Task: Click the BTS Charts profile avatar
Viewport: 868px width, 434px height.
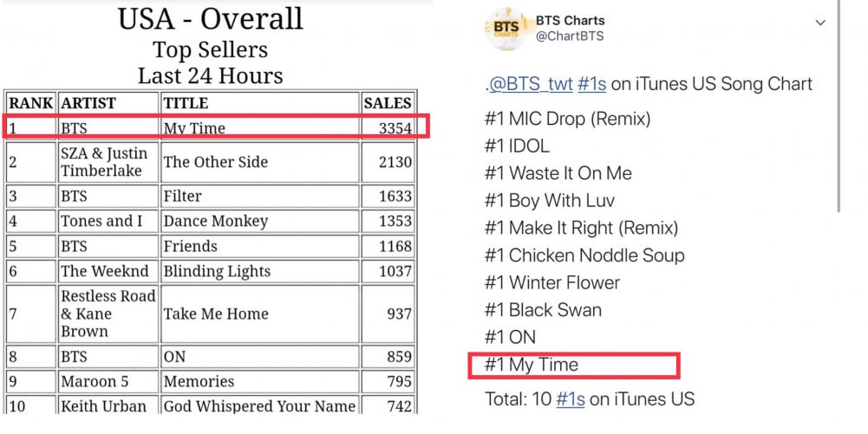Action: (x=506, y=29)
